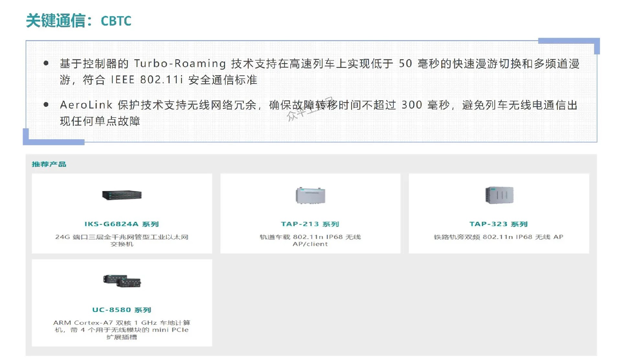Open the TAP-323 系列 product link
621x364 pixels.
coord(499,224)
